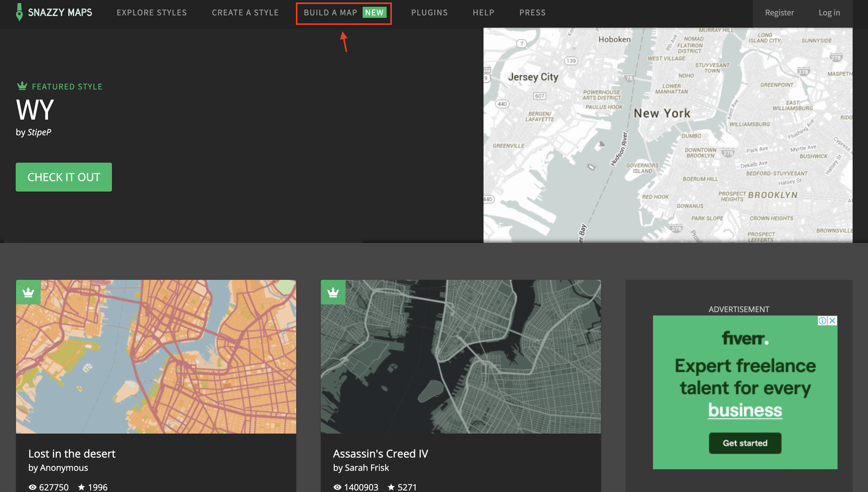Open the Explore Styles menu
This screenshot has height=492, width=868.
(151, 13)
